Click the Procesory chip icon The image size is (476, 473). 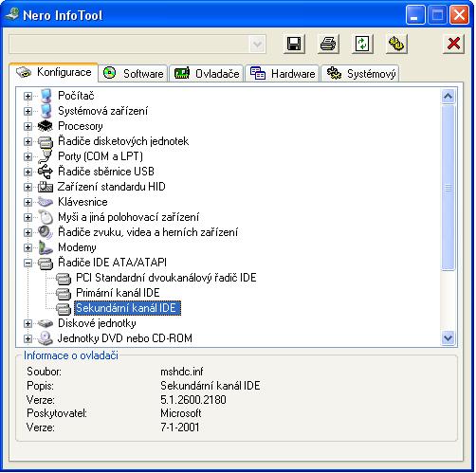tap(46, 126)
